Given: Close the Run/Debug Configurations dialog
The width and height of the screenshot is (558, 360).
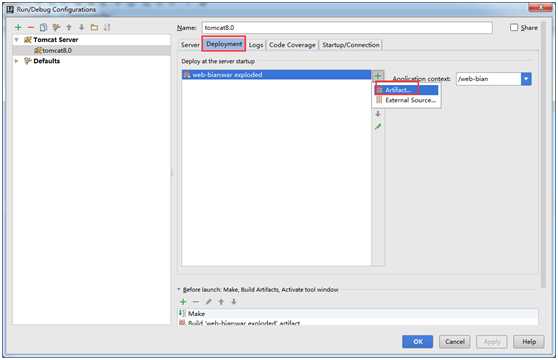Looking at the screenshot, I should click(x=540, y=8).
